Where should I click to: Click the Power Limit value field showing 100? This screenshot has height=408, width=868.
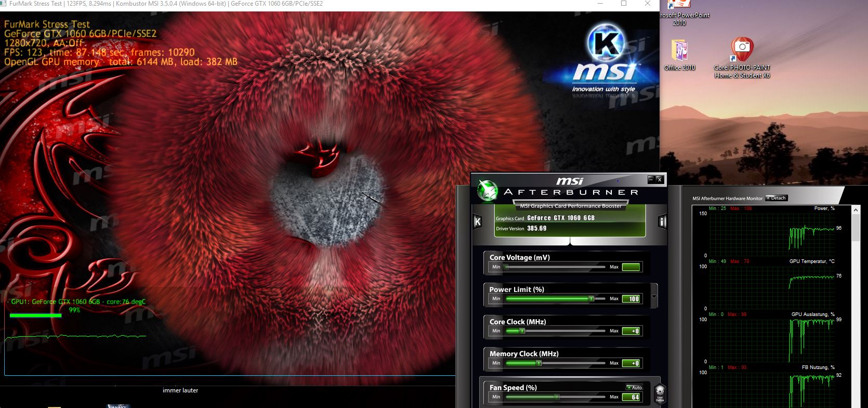tap(632, 299)
